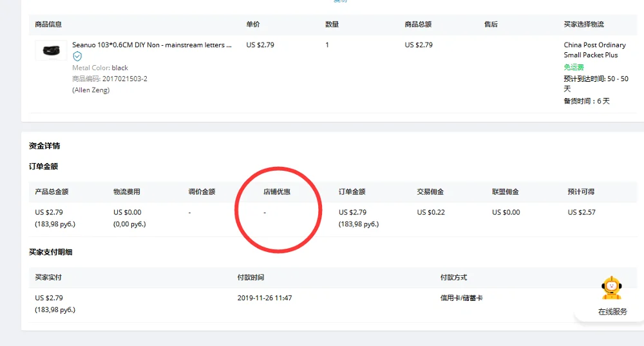Click the payment time 2019-11-26 11:47
Image resolution: width=644 pixels, height=346 pixels.
point(265,298)
